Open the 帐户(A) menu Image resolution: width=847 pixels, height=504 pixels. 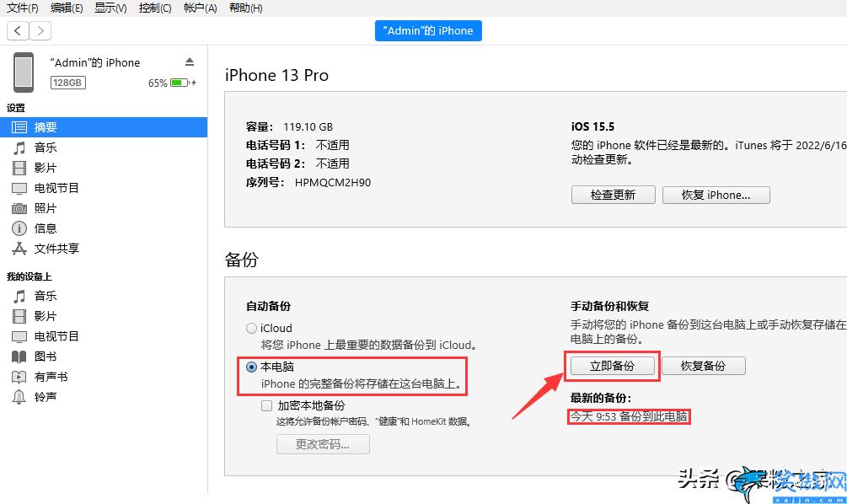click(x=200, y=8)
